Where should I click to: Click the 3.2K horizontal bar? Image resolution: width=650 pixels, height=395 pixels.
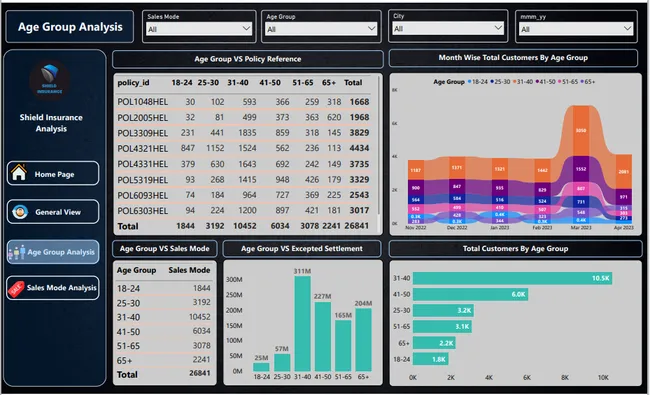pyautogui.click(x=444, y=310)
